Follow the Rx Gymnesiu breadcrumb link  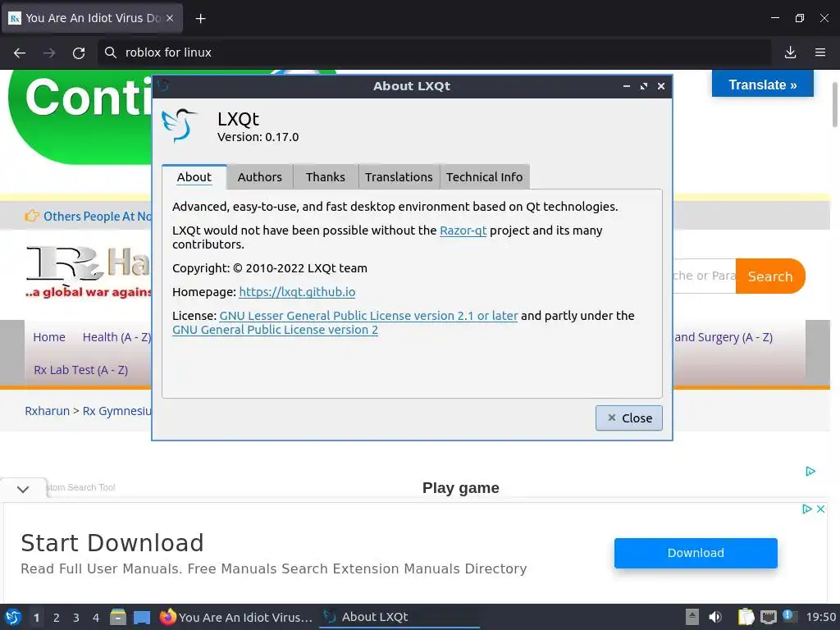tap(116, 411)
